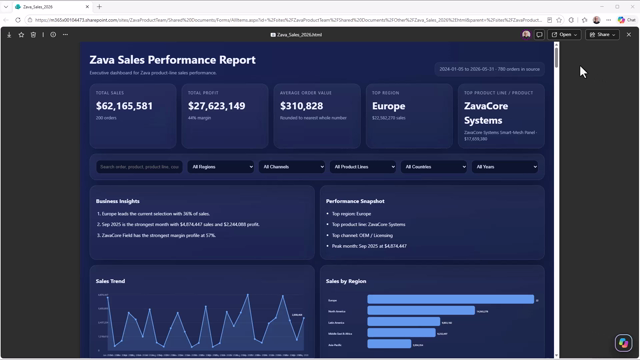Expand the All Countries filter dropdown

[x=434, y=167]
